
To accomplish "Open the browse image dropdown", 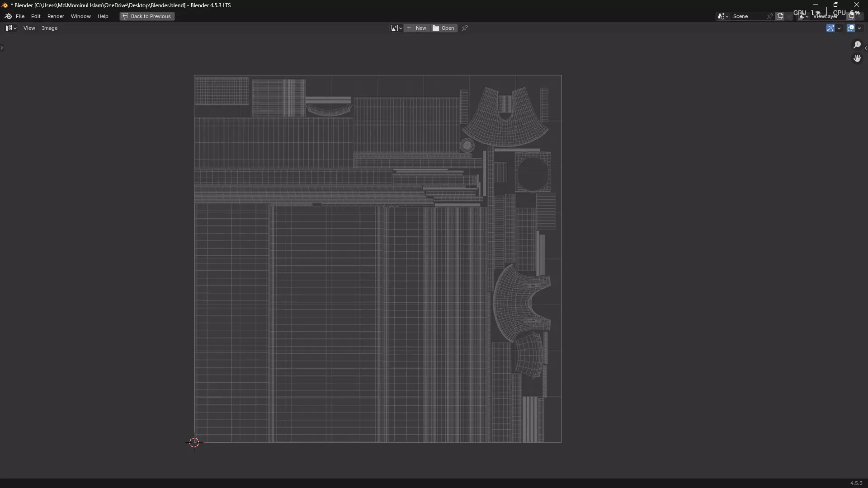I will tap(396, 28).
